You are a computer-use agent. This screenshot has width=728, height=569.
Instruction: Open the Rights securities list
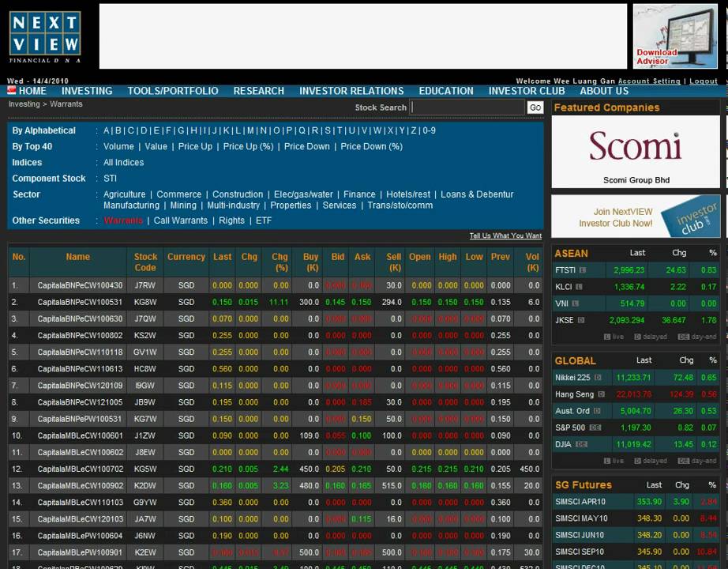231,220
